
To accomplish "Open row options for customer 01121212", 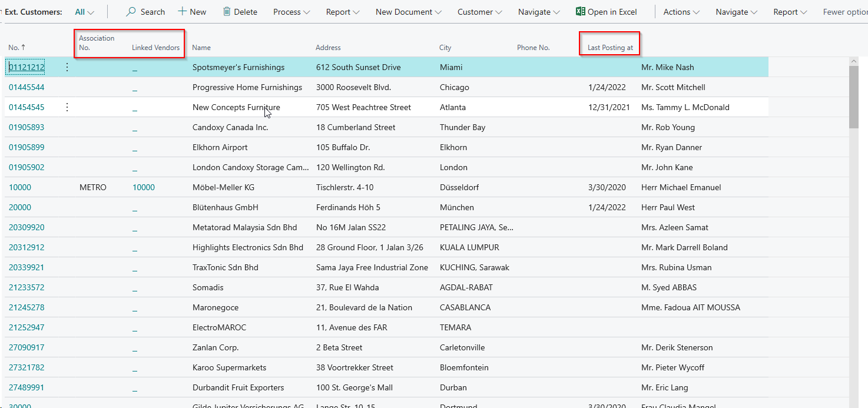I will coord(67,67).
